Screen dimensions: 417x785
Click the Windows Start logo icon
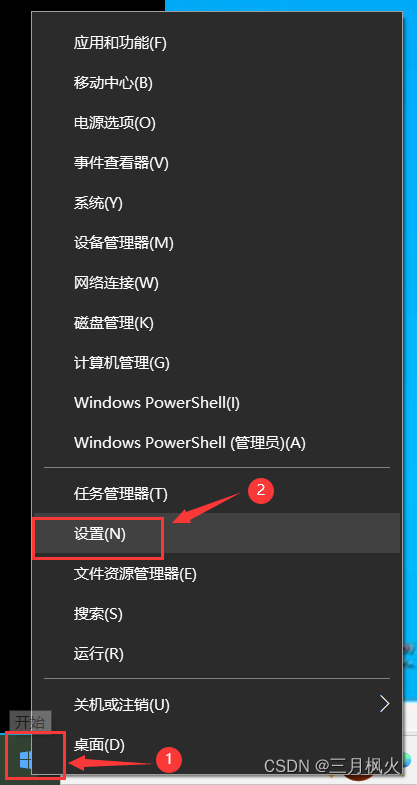point(25,761)
